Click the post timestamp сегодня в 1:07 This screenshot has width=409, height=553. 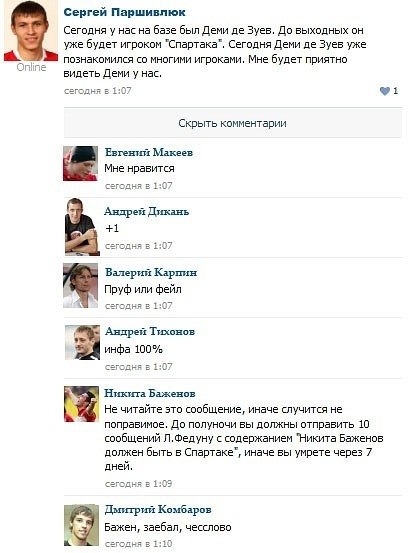97,91
